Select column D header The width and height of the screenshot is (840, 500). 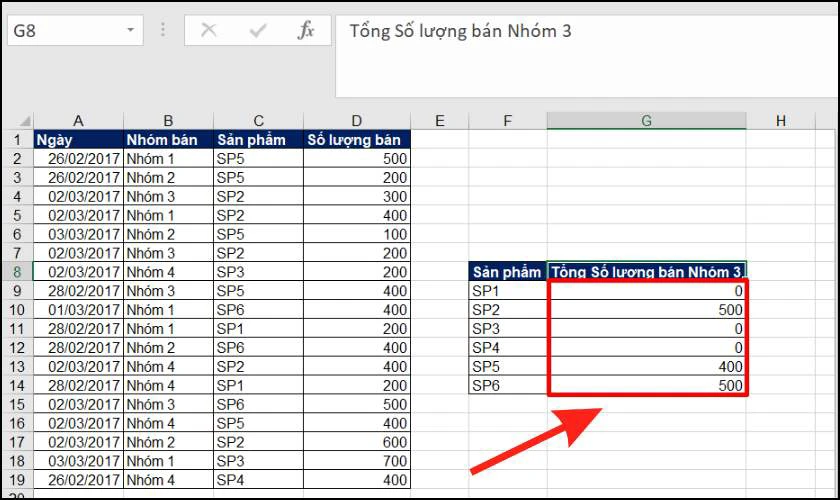(357, 121)
